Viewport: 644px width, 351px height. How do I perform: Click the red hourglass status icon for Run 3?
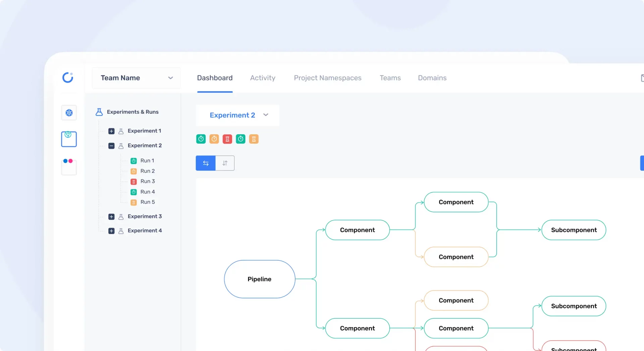[134, 181]
